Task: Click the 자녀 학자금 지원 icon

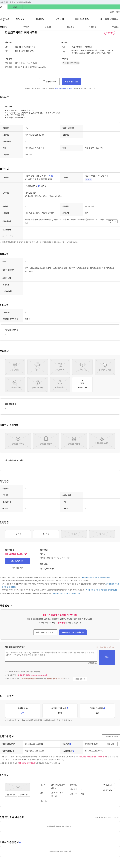Action: 105,367
